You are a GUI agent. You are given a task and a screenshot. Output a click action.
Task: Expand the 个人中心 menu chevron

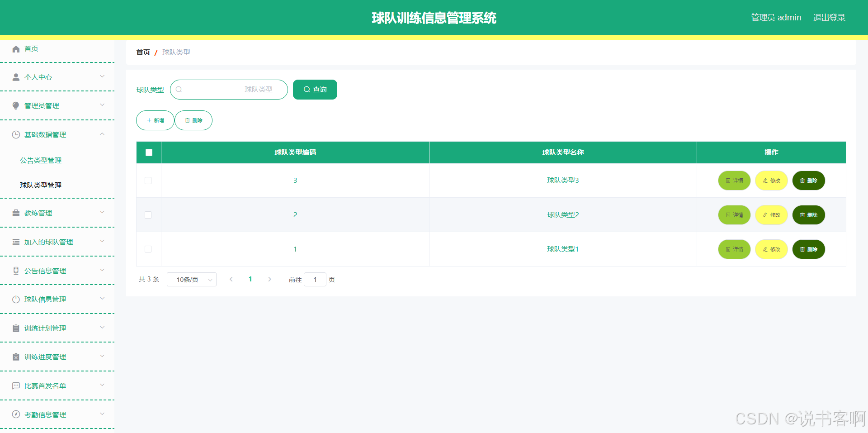pyautogui.click(x=102, y=76)
